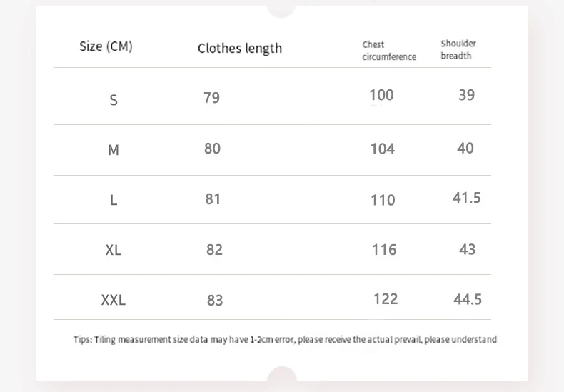
Task: Click the M size row label
Action: click(x=114, y=151)
